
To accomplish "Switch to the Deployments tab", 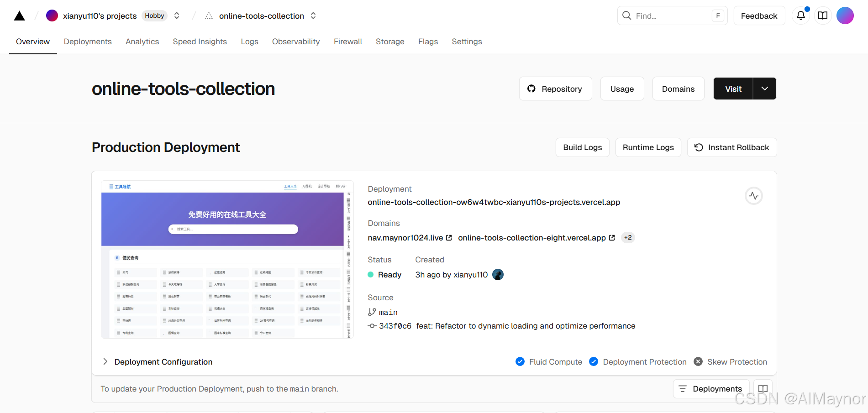I will 88,42.
